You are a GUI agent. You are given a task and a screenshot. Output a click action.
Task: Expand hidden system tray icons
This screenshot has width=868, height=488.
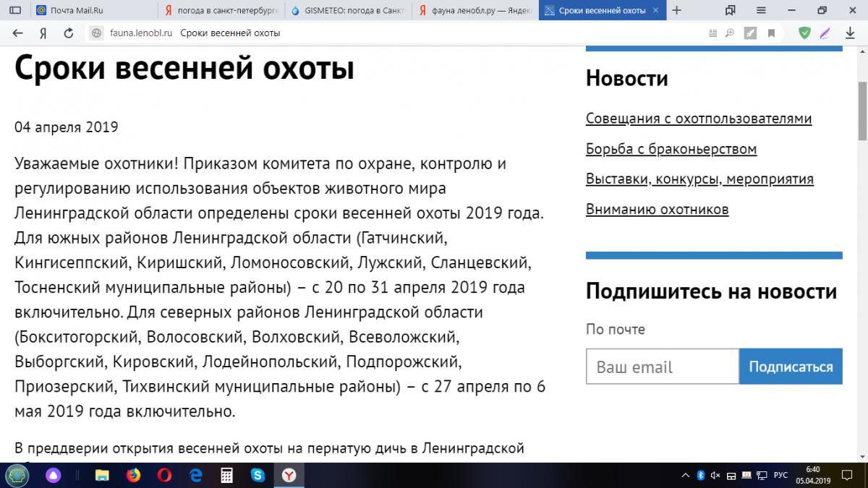click(685, 475)
